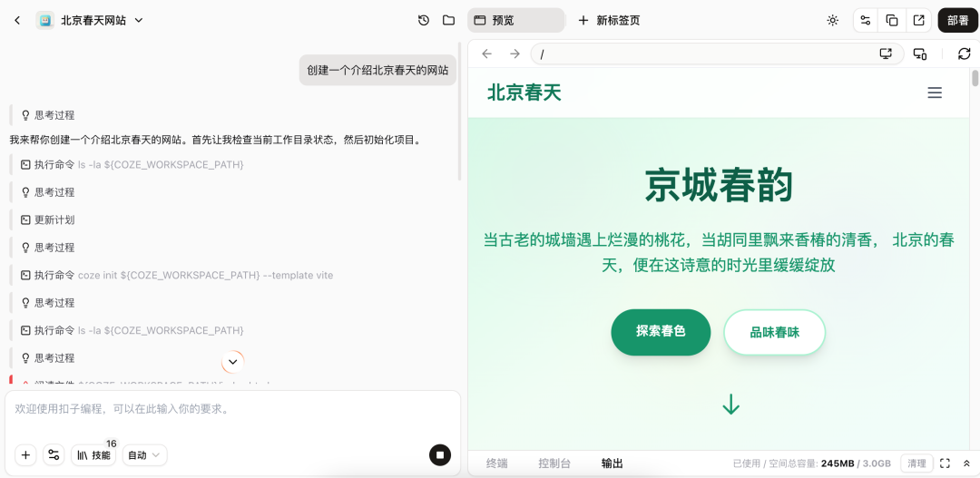Stop generation with the black stop button
This screenshot has height=478, width=980.
[440, 454]
